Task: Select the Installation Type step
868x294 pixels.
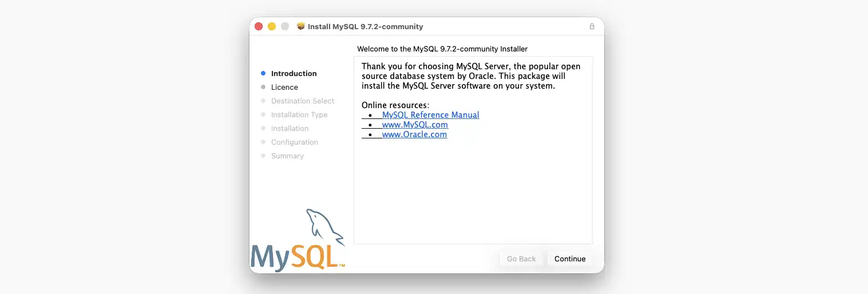Action: coord(299,114)
